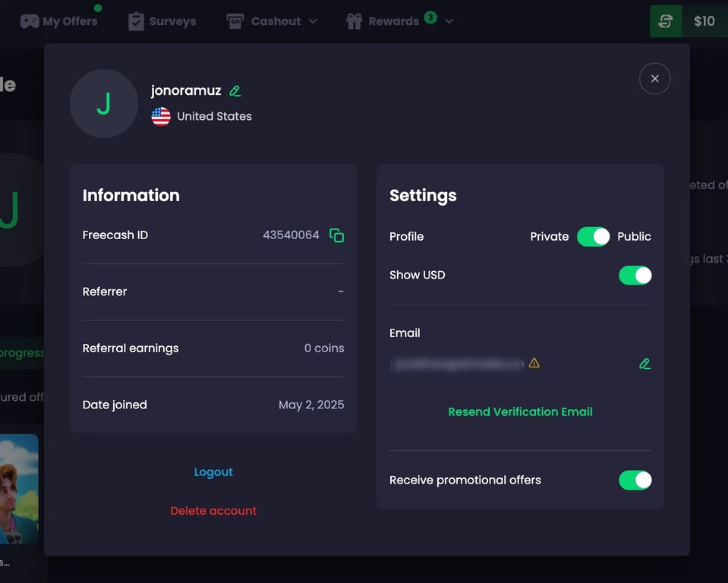This screenshot has height=583, width=728.
Task: Click the coin balance icon next to $10
Action: tap(665, 21)
